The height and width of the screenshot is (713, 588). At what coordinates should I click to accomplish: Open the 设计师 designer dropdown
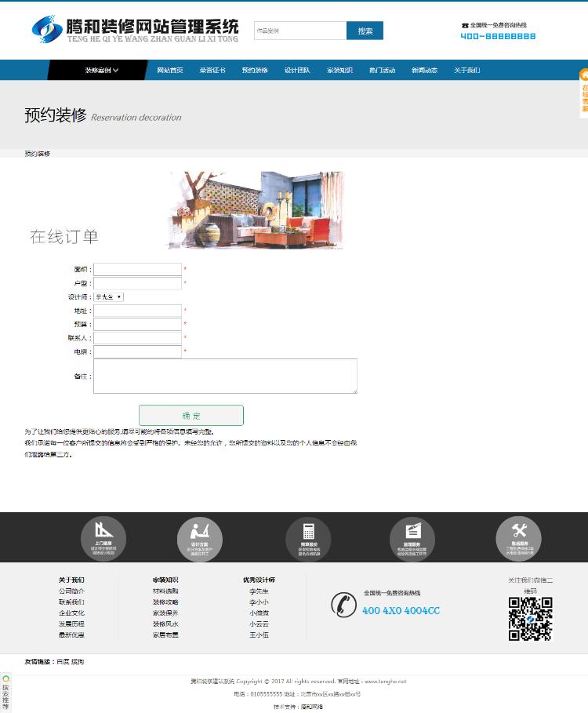[109, 297]
